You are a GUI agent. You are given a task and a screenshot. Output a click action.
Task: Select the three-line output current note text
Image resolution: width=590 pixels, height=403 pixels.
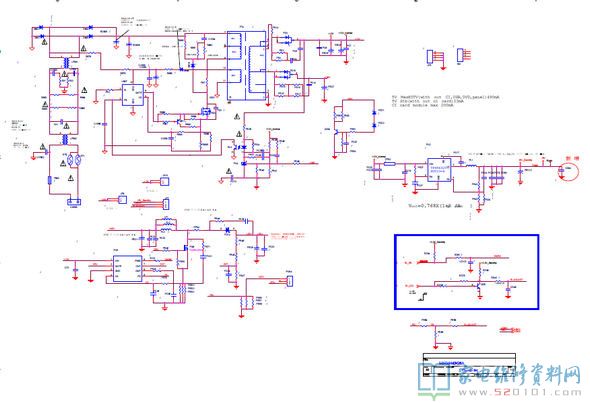(x=446, y=101)
